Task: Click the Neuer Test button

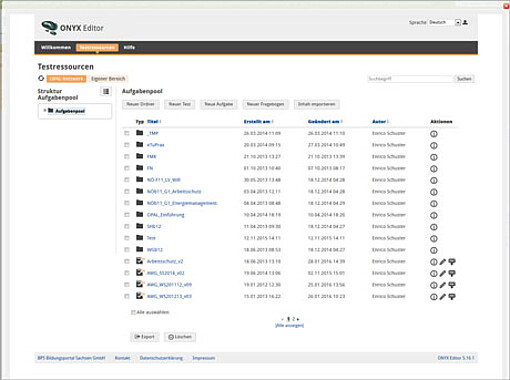Action: pyautogui.click(x=180, y=104)
